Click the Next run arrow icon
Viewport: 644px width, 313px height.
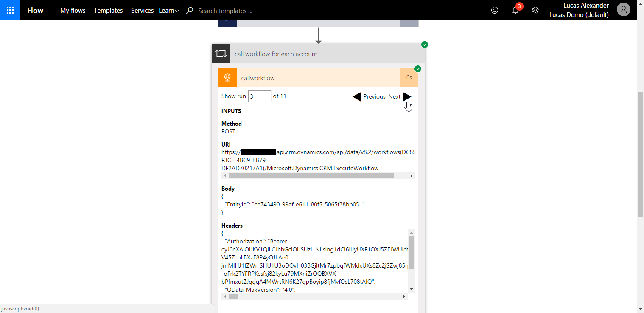click(x=407, y=97)
